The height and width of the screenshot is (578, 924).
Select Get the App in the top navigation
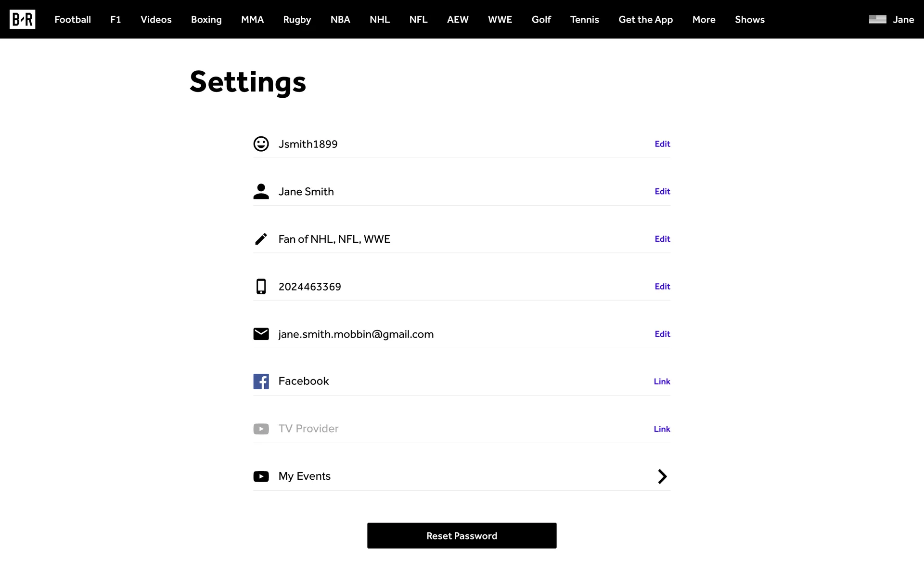645,20
